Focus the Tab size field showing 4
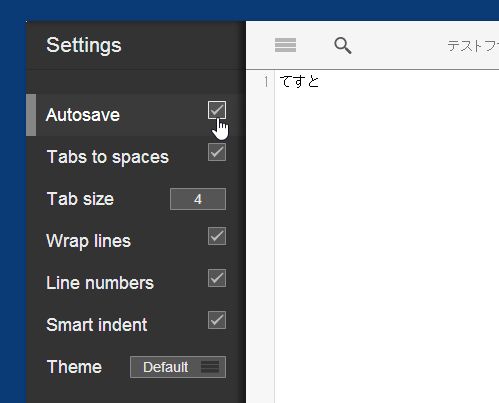The height and width of the screenshot is (403, 499). [198, 199]
